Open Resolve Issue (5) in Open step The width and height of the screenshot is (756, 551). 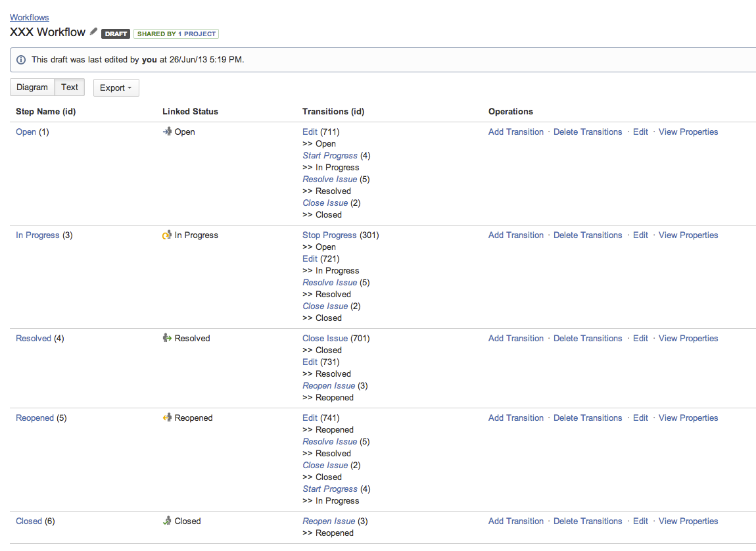[330, 179]
